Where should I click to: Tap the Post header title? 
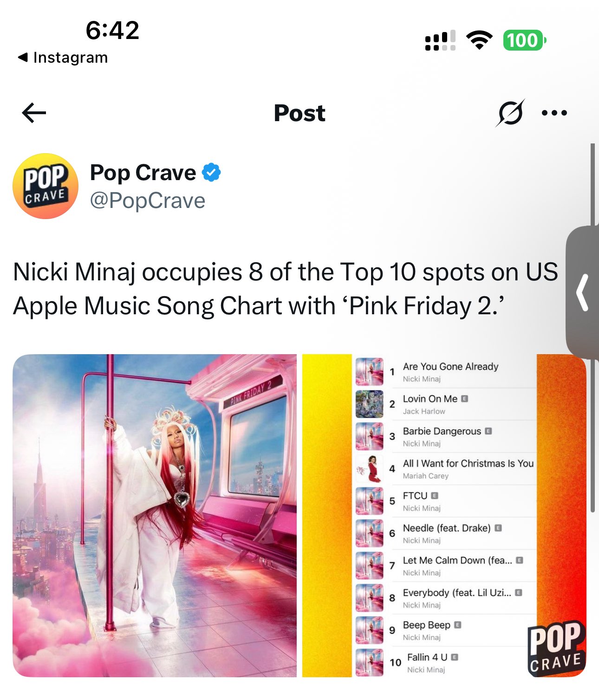click(x=299, y=113)
